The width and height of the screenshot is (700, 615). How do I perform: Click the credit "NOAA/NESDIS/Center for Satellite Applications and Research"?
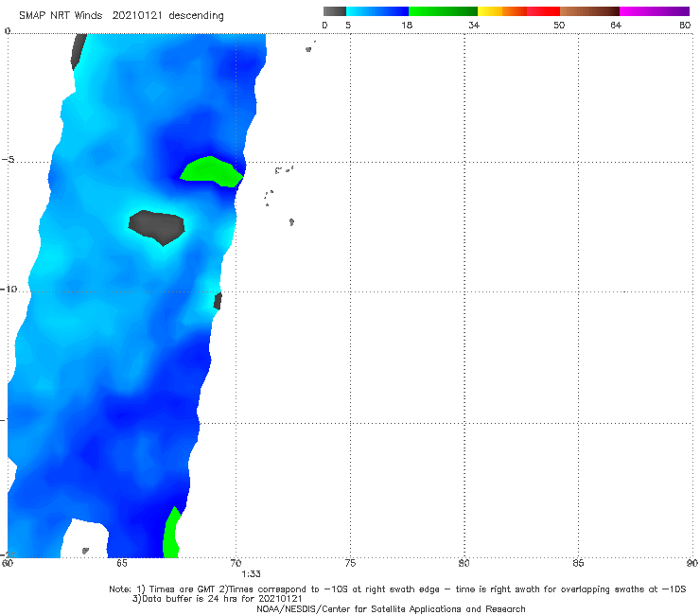[x=391, y=608]
